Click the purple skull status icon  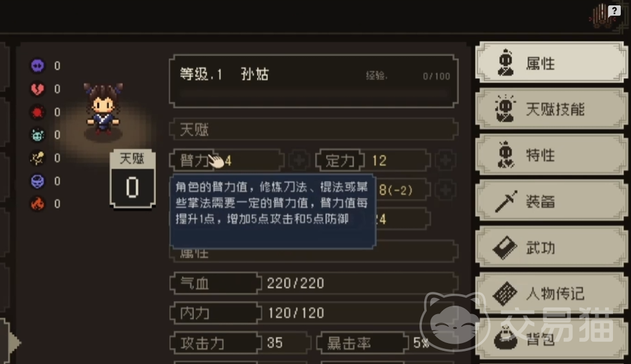click(x=38, y=65)
